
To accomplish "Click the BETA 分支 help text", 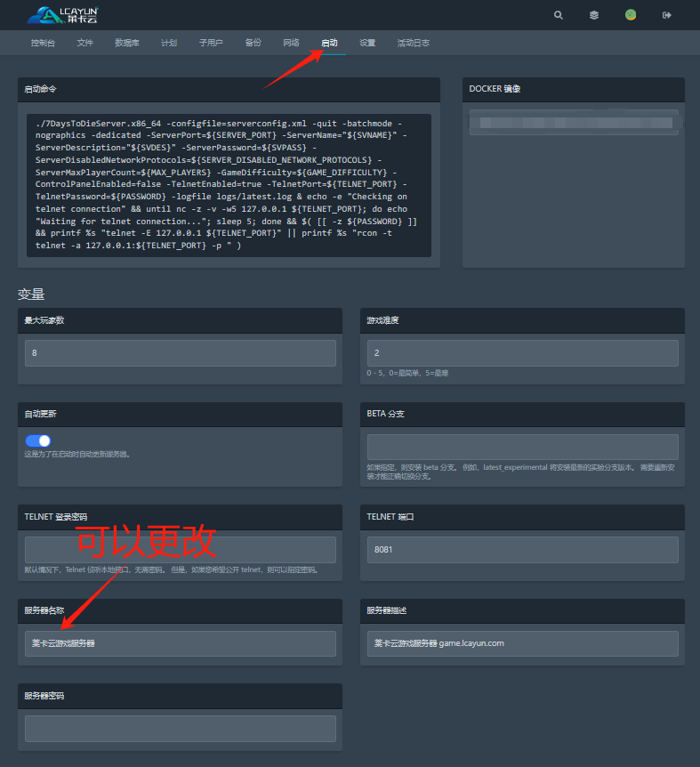I will pos(520,472).
